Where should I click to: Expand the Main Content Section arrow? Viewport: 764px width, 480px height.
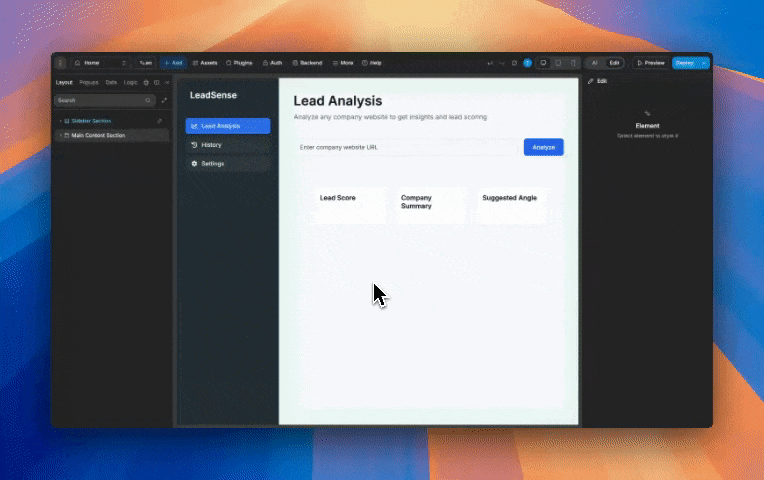tap(60, 135)
